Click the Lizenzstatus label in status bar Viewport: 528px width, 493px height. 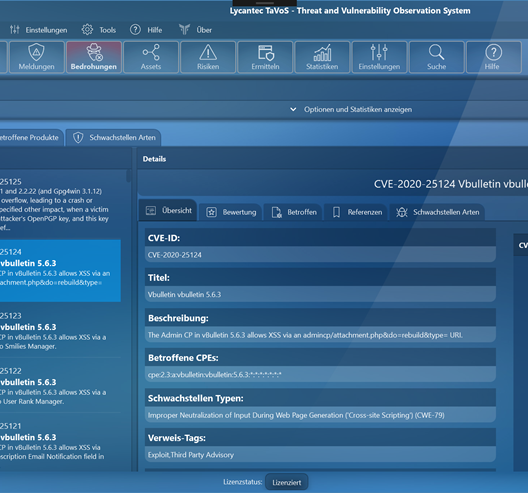pos(242,482)
